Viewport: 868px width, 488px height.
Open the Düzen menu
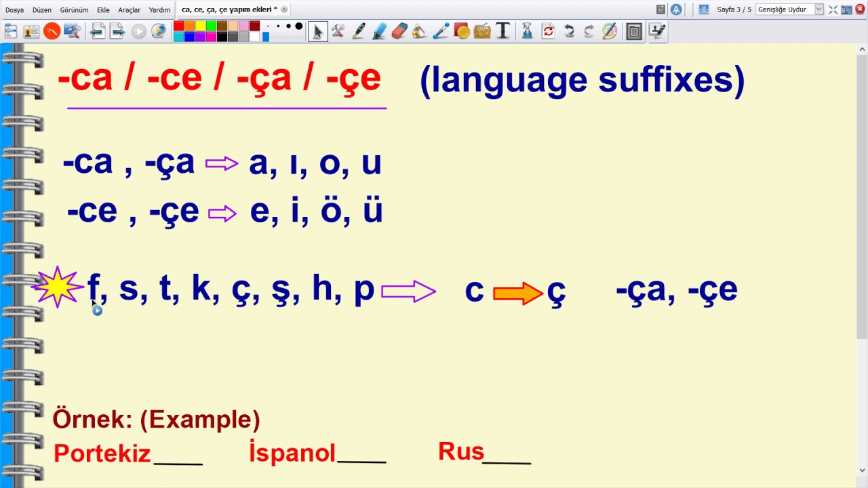[42, 10]
